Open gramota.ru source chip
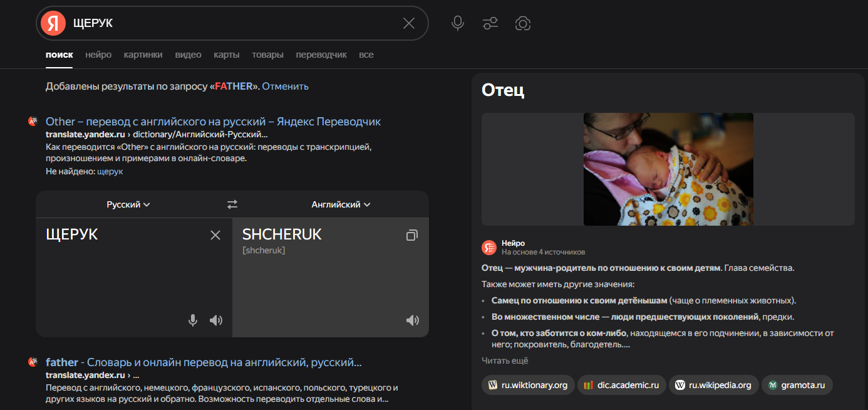The height and width of the screenshot is (410, 868). click(797, 385)
